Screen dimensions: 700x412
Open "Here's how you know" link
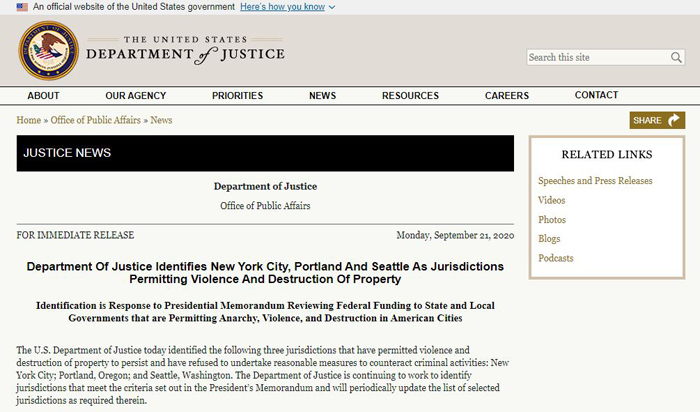pyautogui.click(x=283, y=7)
